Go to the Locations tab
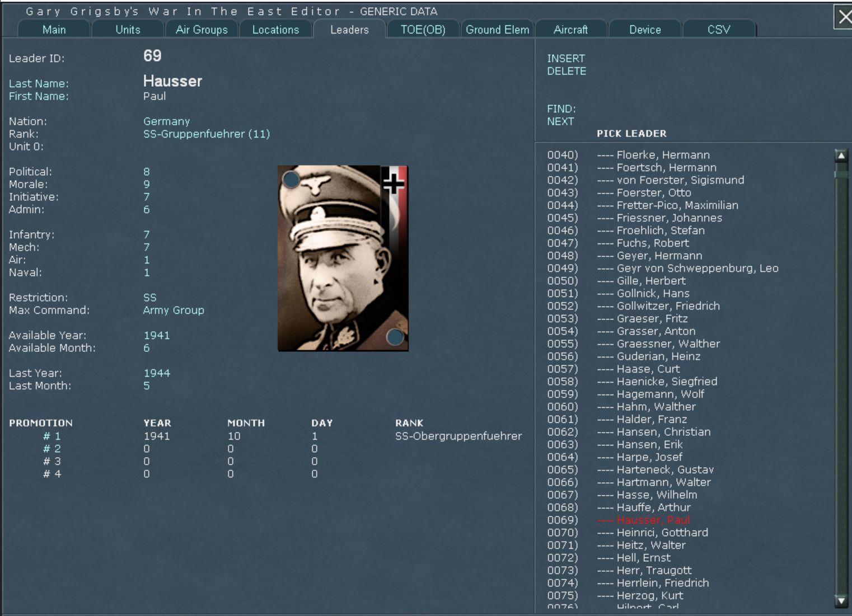852x616 pixels. point(275,30)
